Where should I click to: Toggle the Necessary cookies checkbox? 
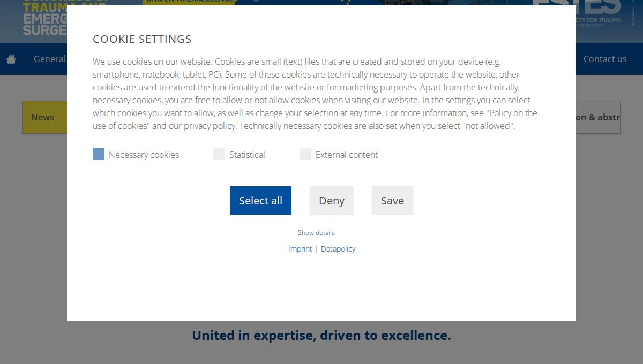click(x=99, y=154)
